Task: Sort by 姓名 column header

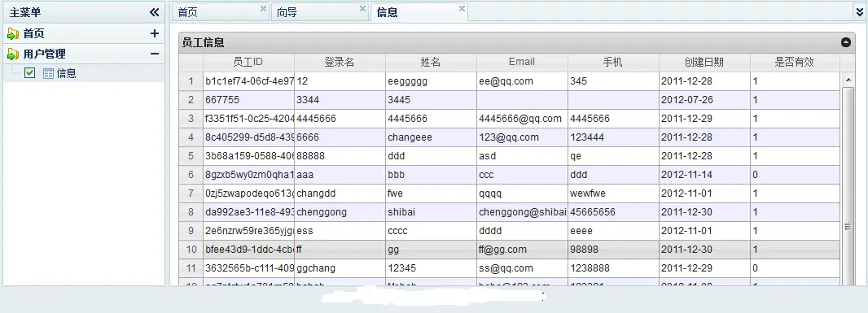Action: pyautogui.click(x=431, y=62)
